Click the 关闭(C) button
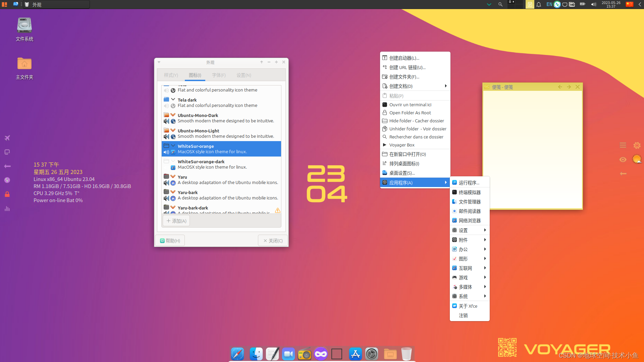644x362 pixels. (x=273, y=241)
